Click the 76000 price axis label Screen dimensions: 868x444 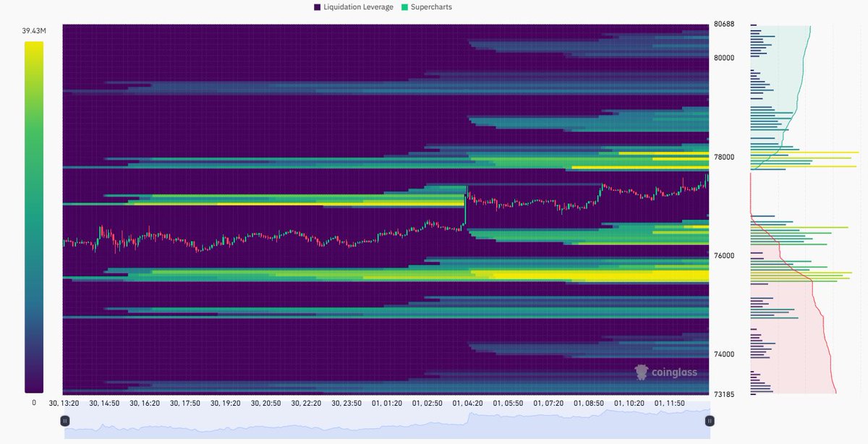[x=724, y=255]
